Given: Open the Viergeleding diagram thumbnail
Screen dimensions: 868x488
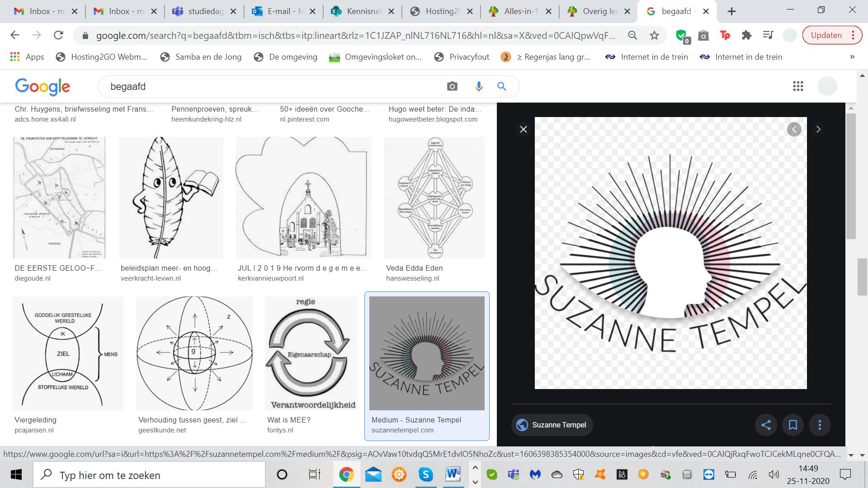Looking at the screenshot, I should (68, 353).
